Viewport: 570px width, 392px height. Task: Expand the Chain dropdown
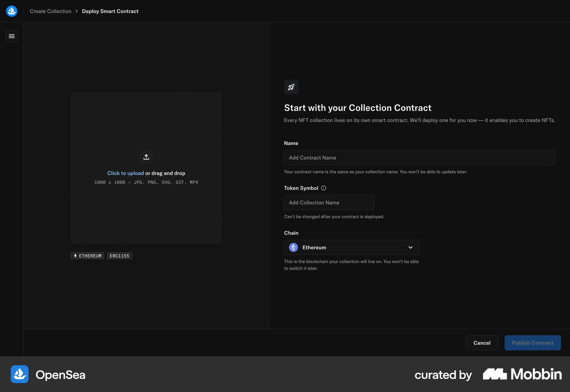click(x=351, y=247)
